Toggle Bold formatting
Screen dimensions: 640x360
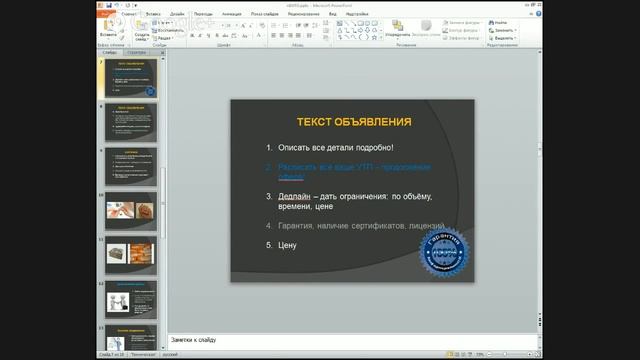click(192, 36)
